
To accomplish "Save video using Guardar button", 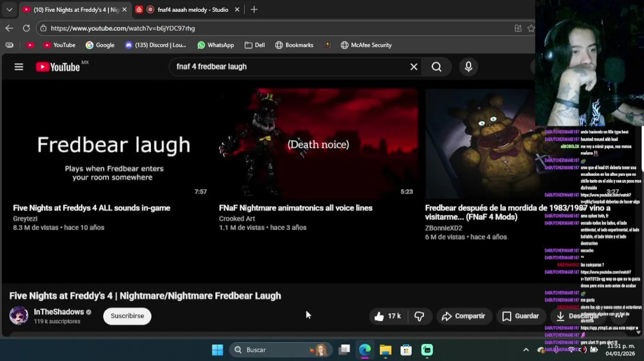I will tap(521, 316).
